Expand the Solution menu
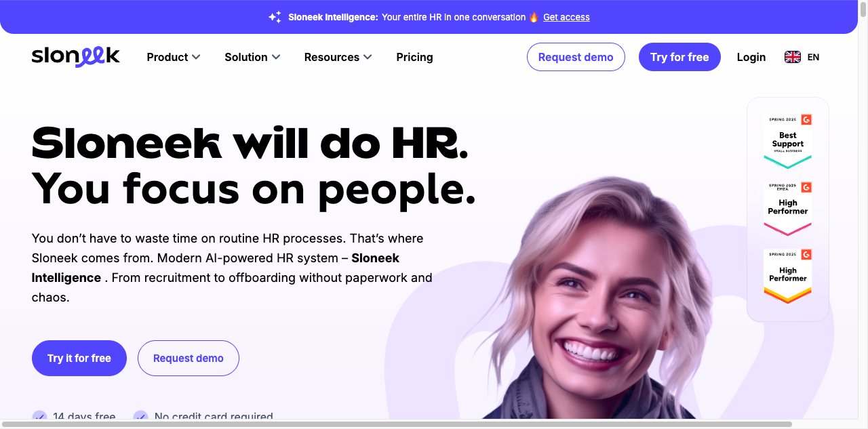This screenshot has width=868, height=429. [252, 57]
